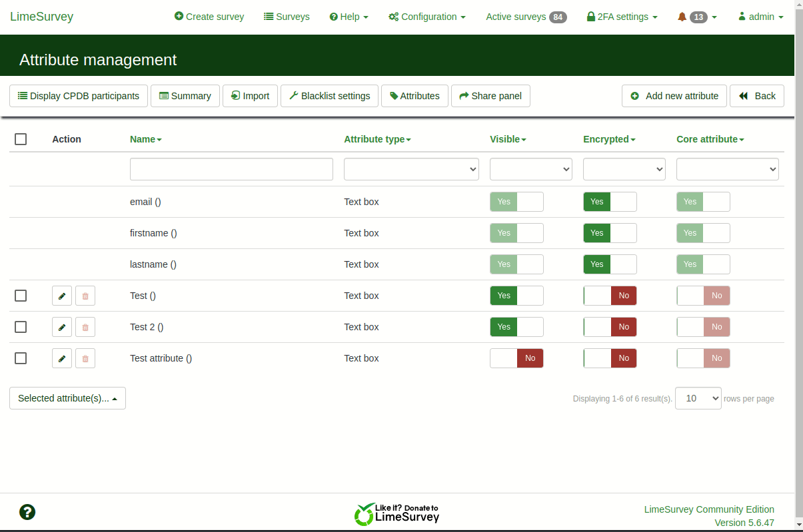Click the Blacklist settings button
Screen dimensions: 803x532
(x=329, y=96)
